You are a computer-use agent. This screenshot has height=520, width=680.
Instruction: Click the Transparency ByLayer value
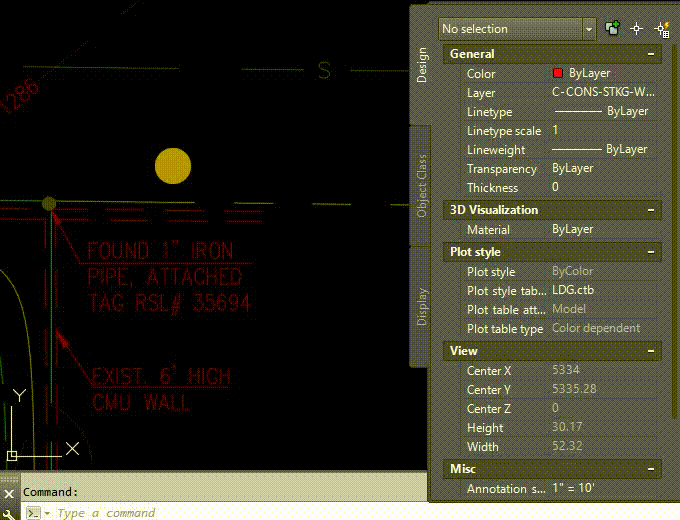click(572, 168)
